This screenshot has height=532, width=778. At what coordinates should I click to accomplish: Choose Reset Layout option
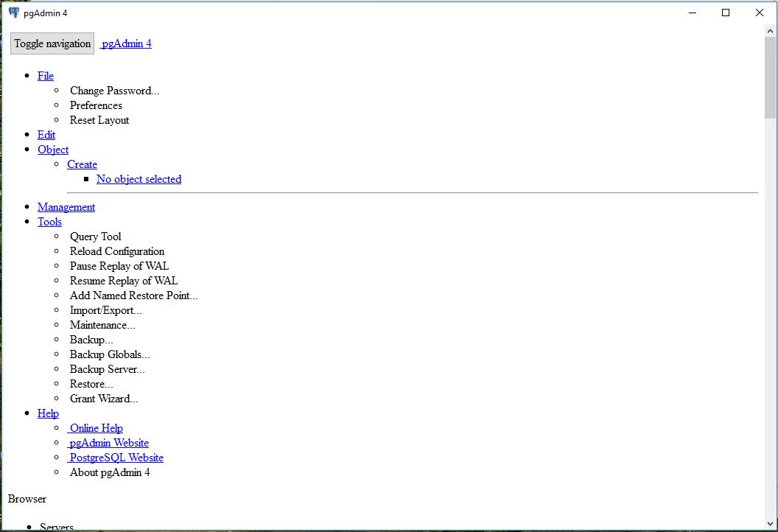click(99, 120)
